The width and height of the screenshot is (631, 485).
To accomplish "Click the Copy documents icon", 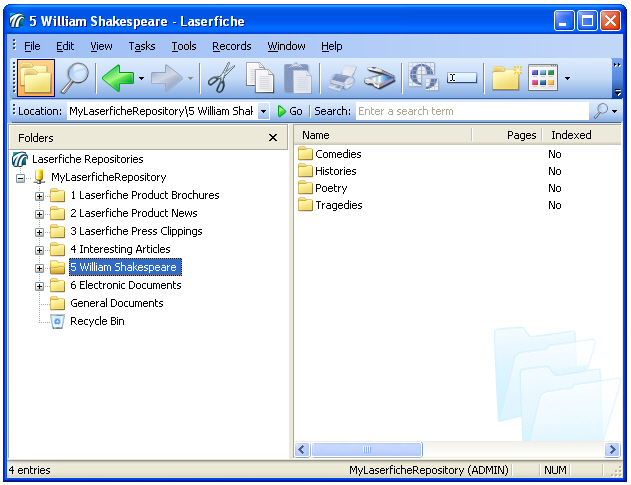I will (260, 78).
